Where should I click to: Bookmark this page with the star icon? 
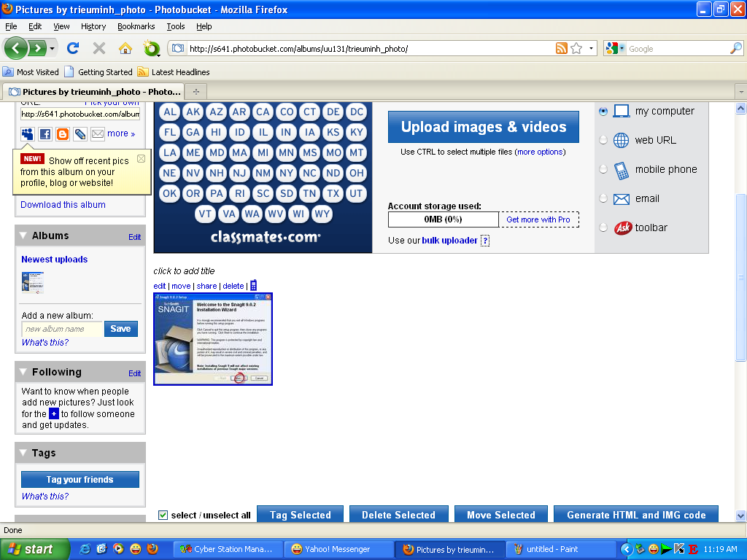tap(576, 48)
